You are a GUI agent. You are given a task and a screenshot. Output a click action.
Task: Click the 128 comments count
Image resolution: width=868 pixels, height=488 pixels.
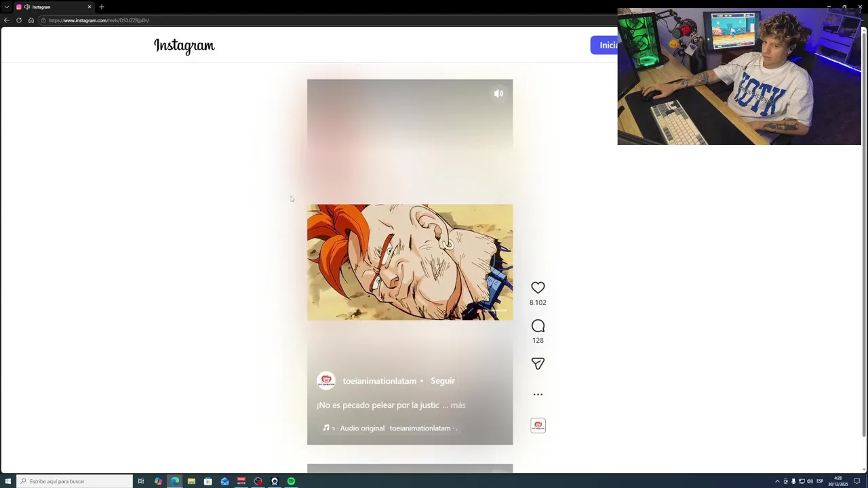click(x=538, y=341)
